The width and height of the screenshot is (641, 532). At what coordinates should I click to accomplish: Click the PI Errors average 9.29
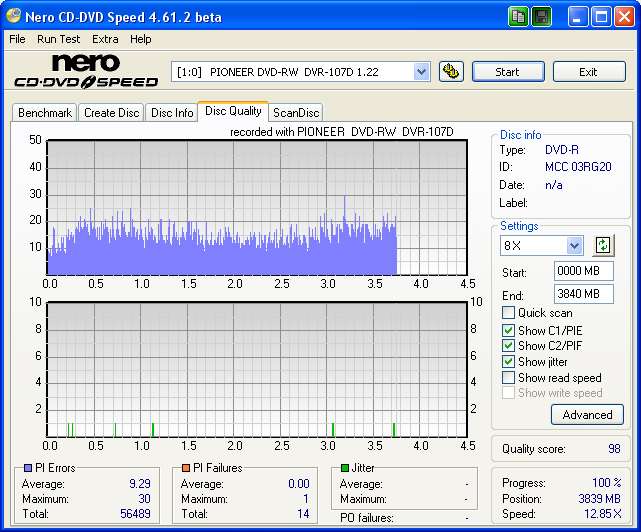(140, 484)
